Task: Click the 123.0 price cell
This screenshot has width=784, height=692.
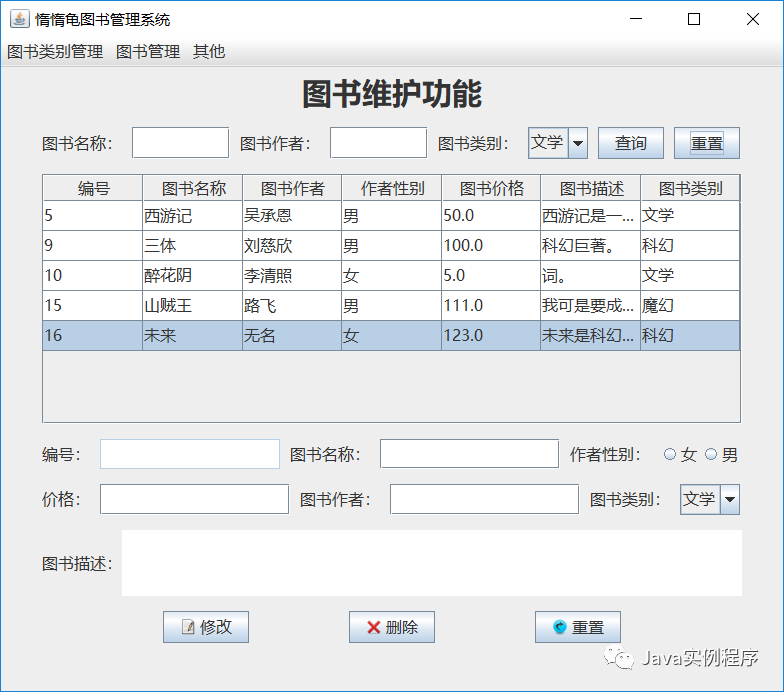Action: [x=491, y=336]
